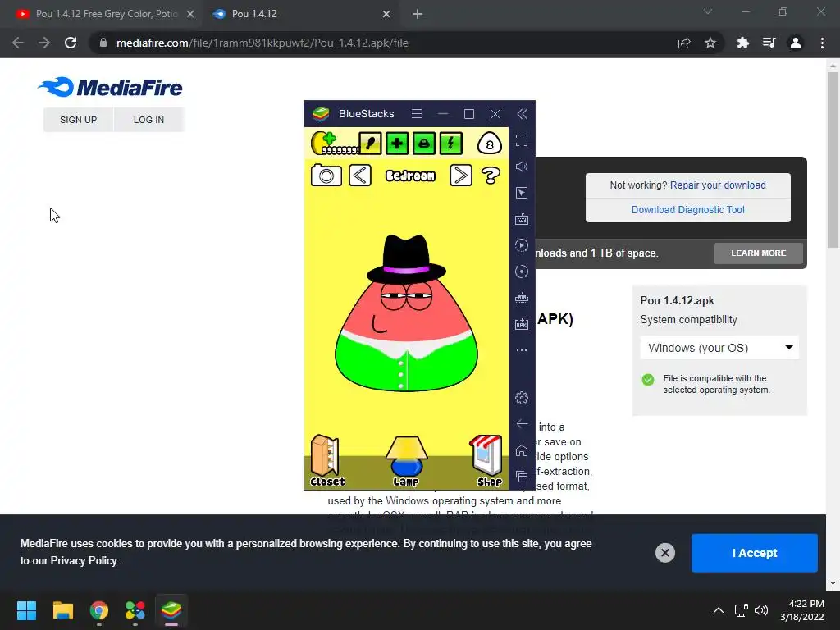Image resolution: width=840 pixels, height=630 pixels.
Task: Open Chrome three-dot menu
Action: pyautogui.click(x=822, y=43)
